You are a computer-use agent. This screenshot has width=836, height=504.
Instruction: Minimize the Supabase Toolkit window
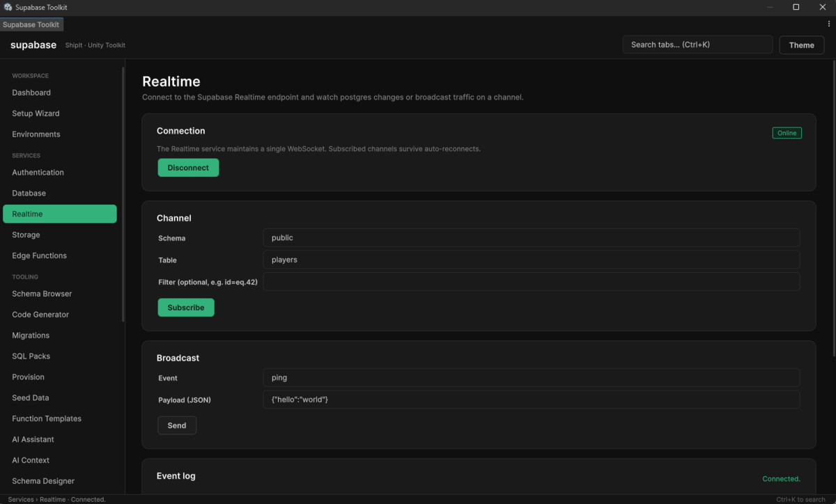(770, 7)
